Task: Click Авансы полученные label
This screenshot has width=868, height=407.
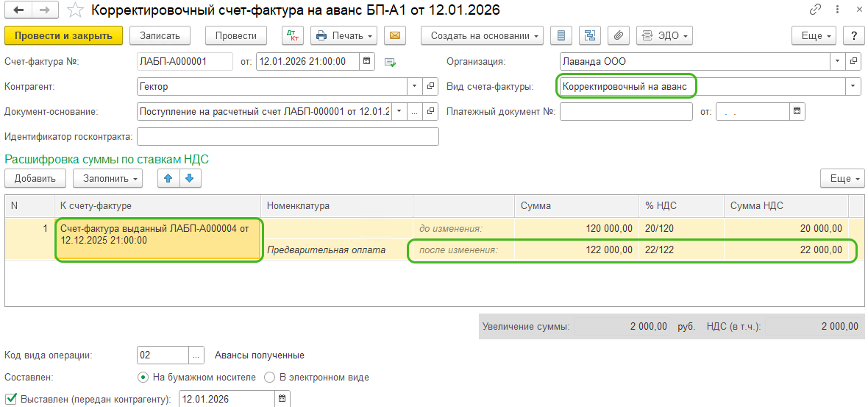Action: [x=259, y=355]
